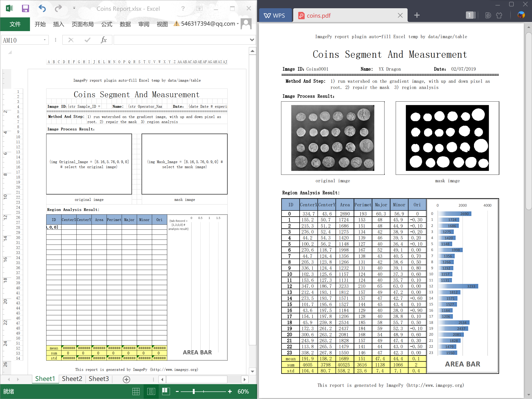
Task: Open Quick Access Toolbar customize dropdown
Action: coord(74,8)
